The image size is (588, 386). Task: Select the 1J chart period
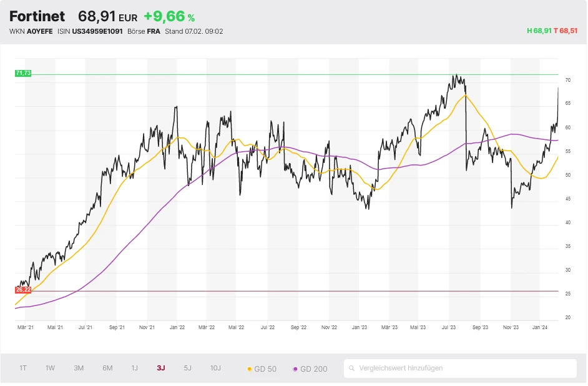point(134,368)
